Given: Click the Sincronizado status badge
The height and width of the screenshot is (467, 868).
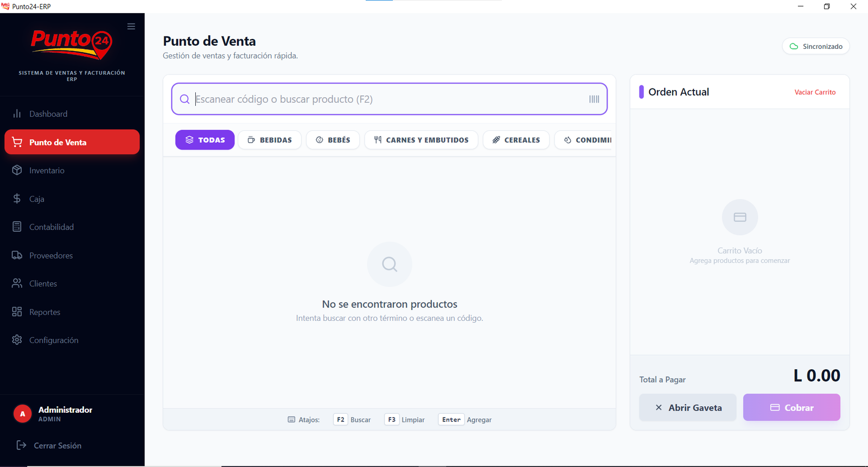Looking at the screenshot, I should 816,46.
